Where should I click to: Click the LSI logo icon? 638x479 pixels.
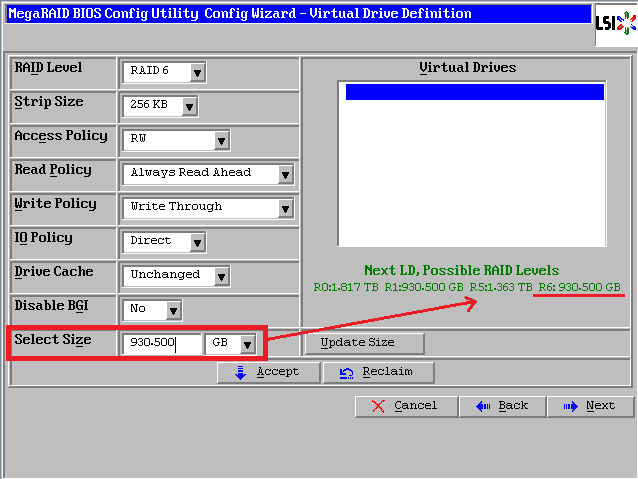614,23
